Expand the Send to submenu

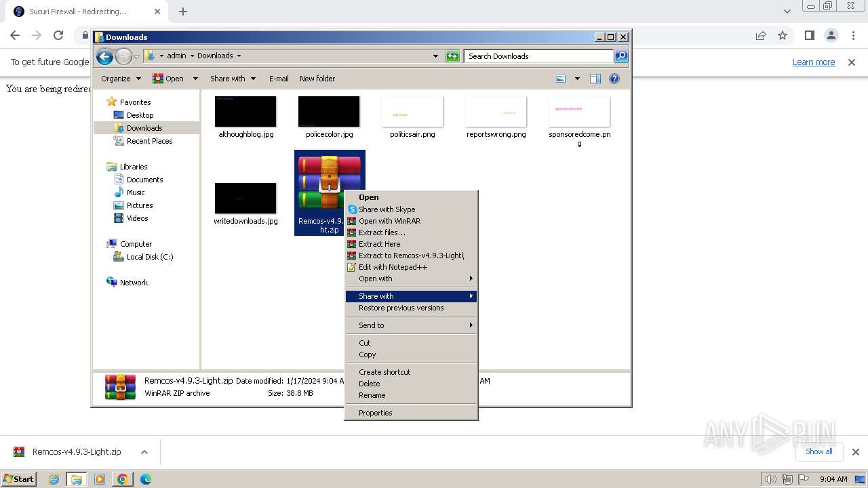[x=411, y=325]
